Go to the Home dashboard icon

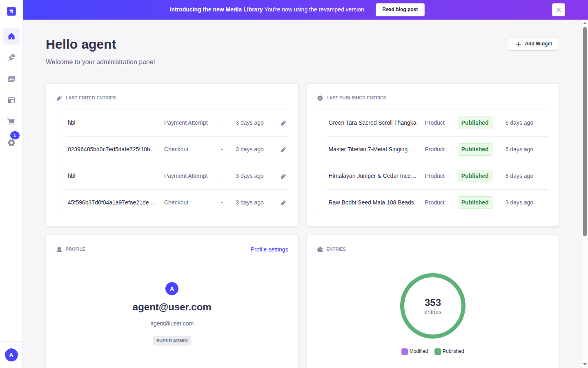[11, 36]
